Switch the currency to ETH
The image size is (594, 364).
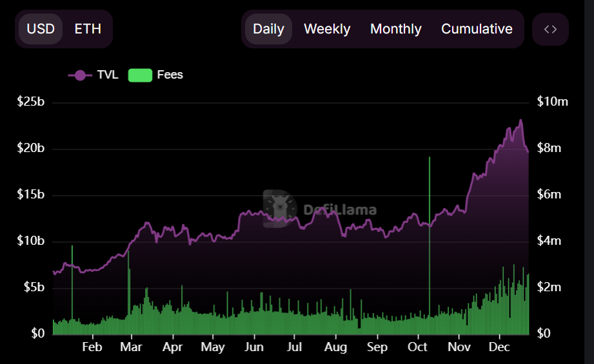click(x=88, y=29)
